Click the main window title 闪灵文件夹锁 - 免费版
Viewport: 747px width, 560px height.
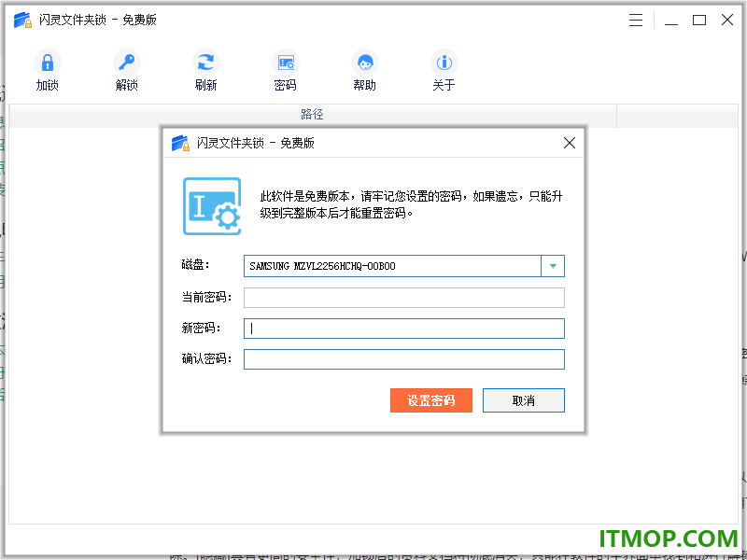pyautogui.click(x=98, y=20)
